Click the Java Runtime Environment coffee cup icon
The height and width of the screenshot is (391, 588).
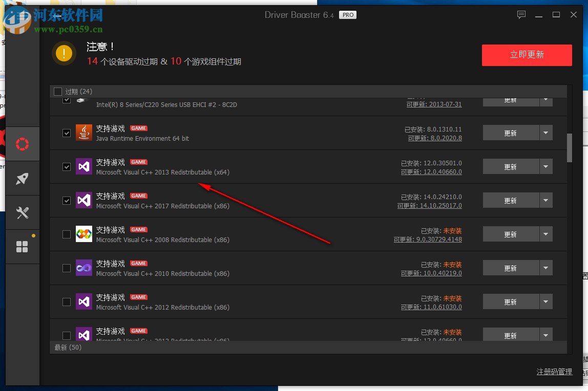(x=83, y=133)
